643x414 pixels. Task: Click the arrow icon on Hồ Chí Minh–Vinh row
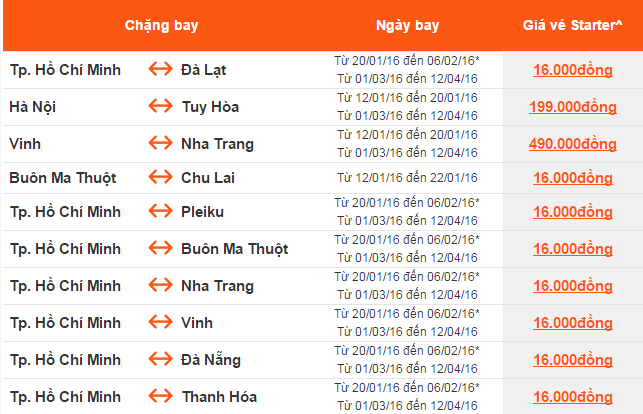pos(159,323)
